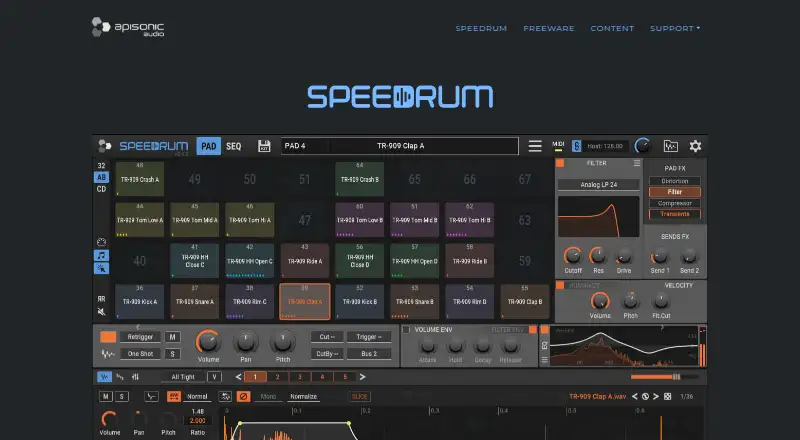Open the Trigger dropdown
This screenshot has width=800, height=440.
[369, 337]
